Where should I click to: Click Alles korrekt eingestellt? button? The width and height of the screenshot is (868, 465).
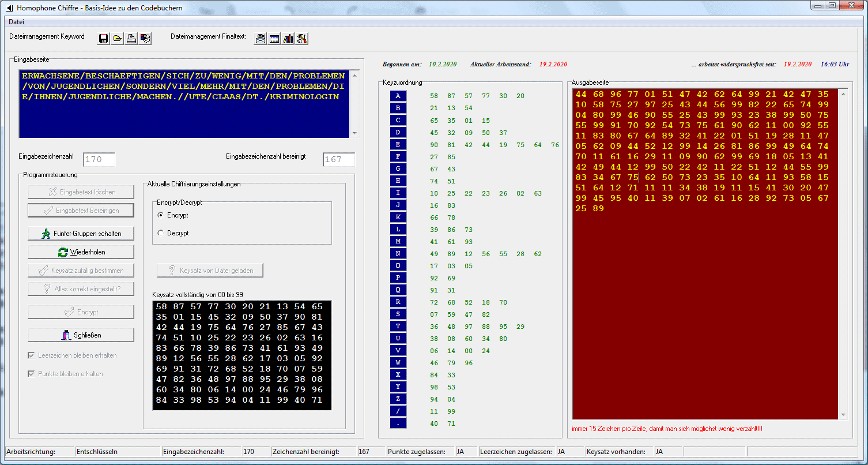point(81,289)
